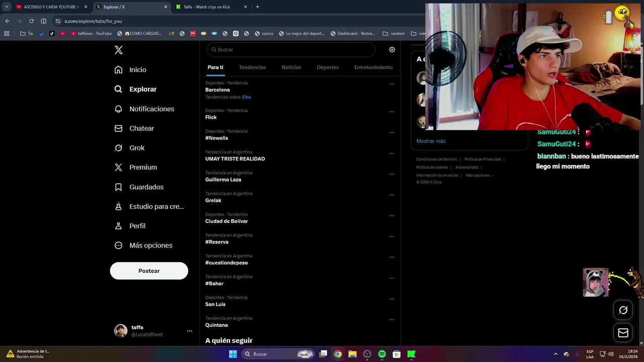
Task: Open floating messages envelope button
Action: pyautogui.click(x=623, y=333)
